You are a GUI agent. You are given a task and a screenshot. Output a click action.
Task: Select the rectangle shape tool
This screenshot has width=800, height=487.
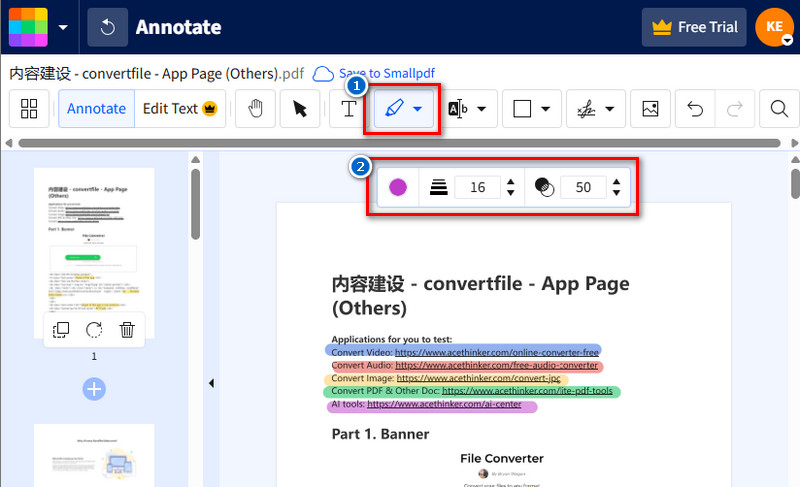[x=522, y=109]
